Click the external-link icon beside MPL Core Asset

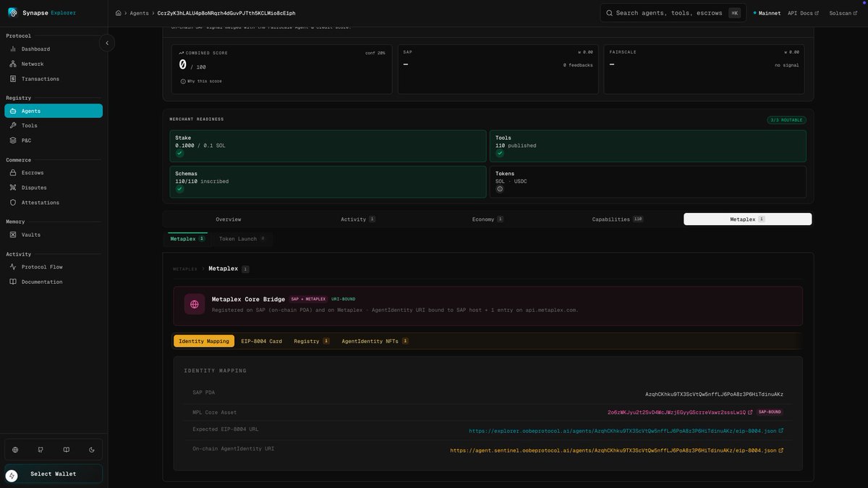pyautogui.click(x=750, y=412)
